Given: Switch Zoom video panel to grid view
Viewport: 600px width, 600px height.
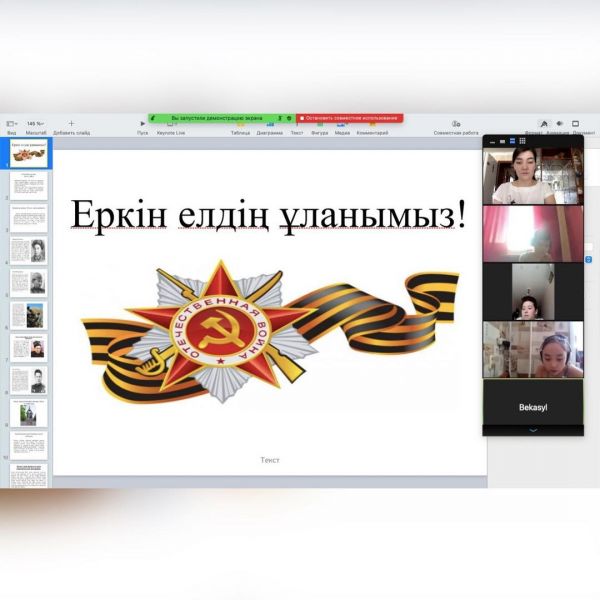Looking at the screenshot, I should [522, 141].
